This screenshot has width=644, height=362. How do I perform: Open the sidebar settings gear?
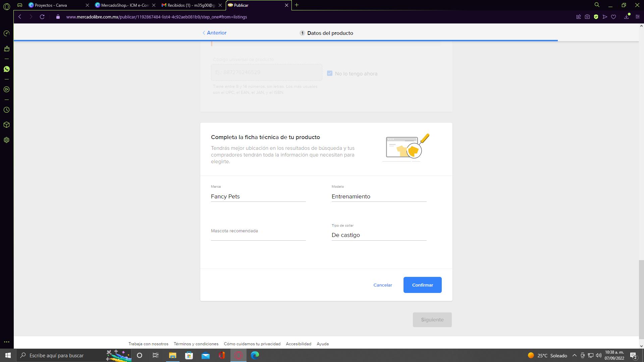point(6,140)
